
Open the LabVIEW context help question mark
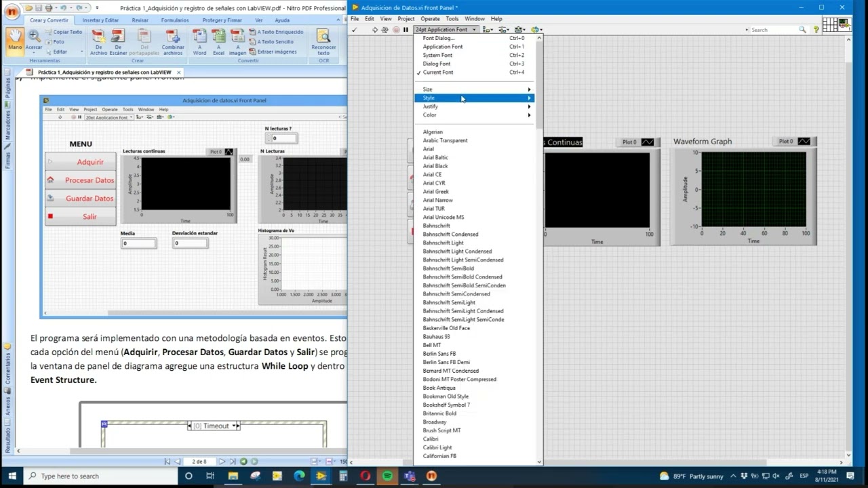point(816,30)
